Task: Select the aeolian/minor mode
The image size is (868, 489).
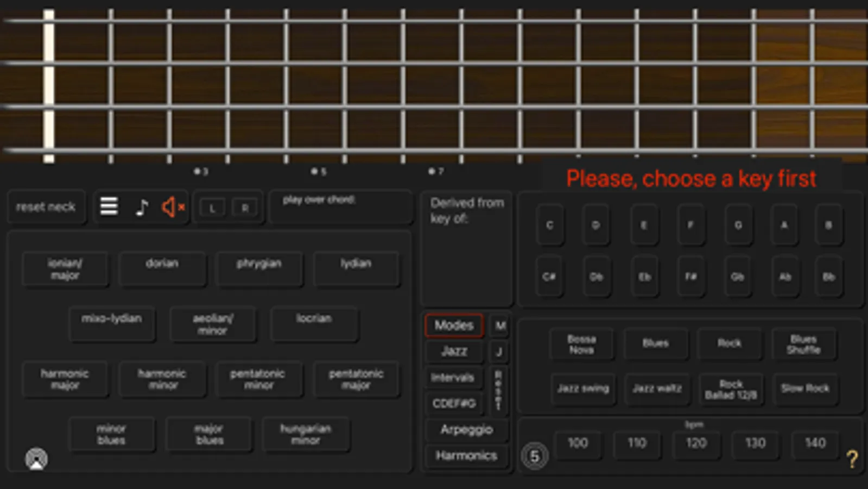Action: (x=212, y=324)
